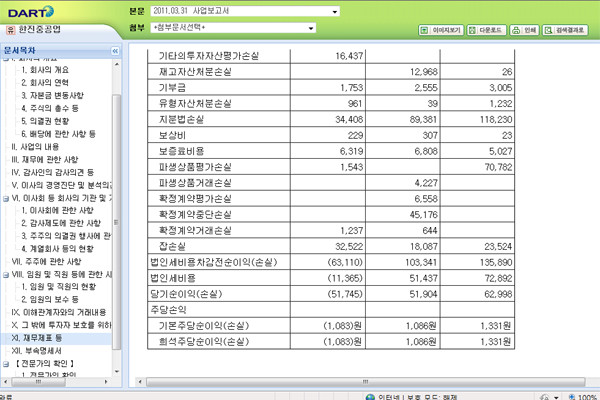Open XII. 부속명세서
600x400 pixels.
[x=37, y=351]
